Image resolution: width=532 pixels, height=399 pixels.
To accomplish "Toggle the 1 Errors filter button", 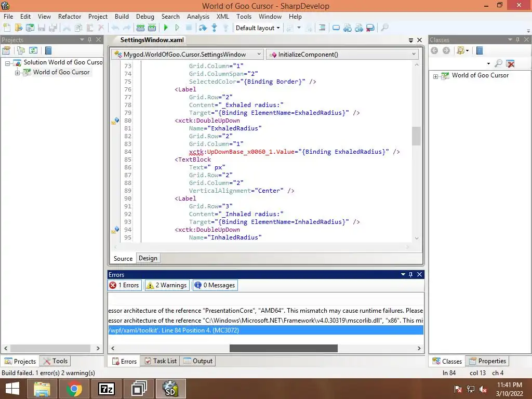I will click(125, 285).
